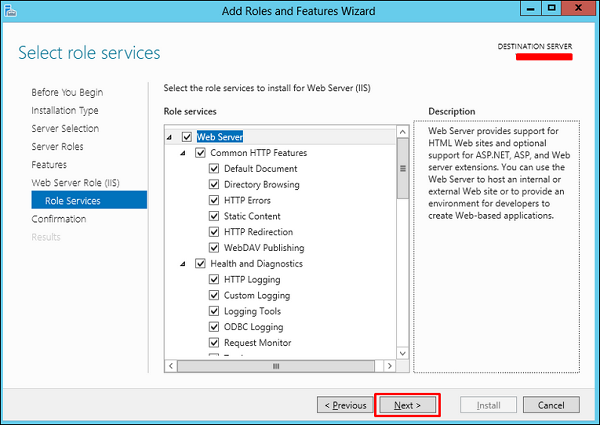The image size is (600, 425).
Task: Uncheck the Default Document checkbox
Action: pos(214,169)
